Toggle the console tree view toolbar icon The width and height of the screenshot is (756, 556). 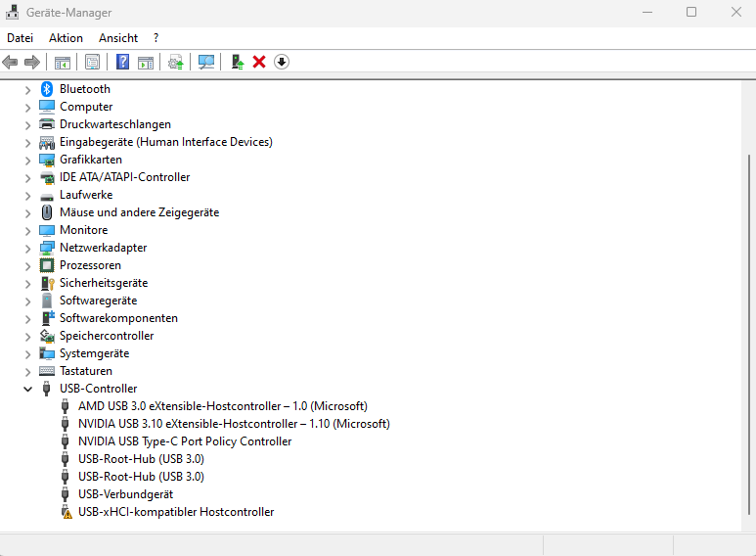click(x=63, y=63)
